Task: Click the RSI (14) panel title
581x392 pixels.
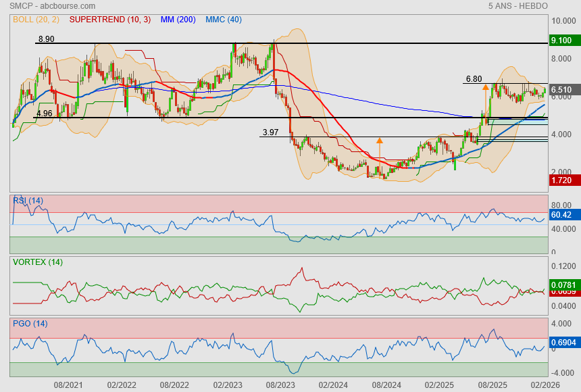Action: pyautogui.click(x=28, y=201)
